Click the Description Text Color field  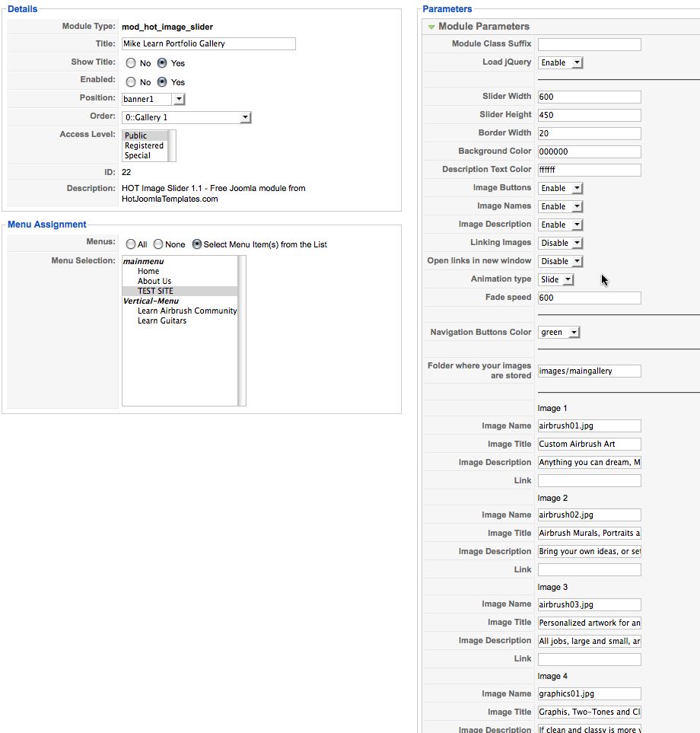[589, 170]
